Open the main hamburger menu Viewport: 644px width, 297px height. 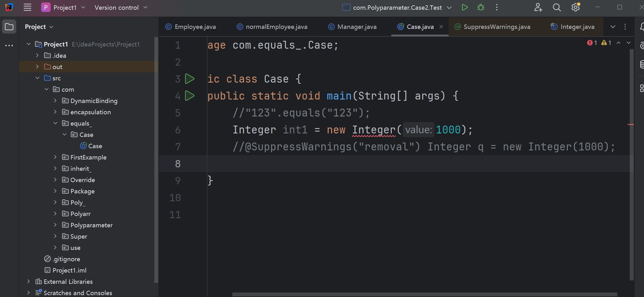pyautogui.click(x=27, y=7)
